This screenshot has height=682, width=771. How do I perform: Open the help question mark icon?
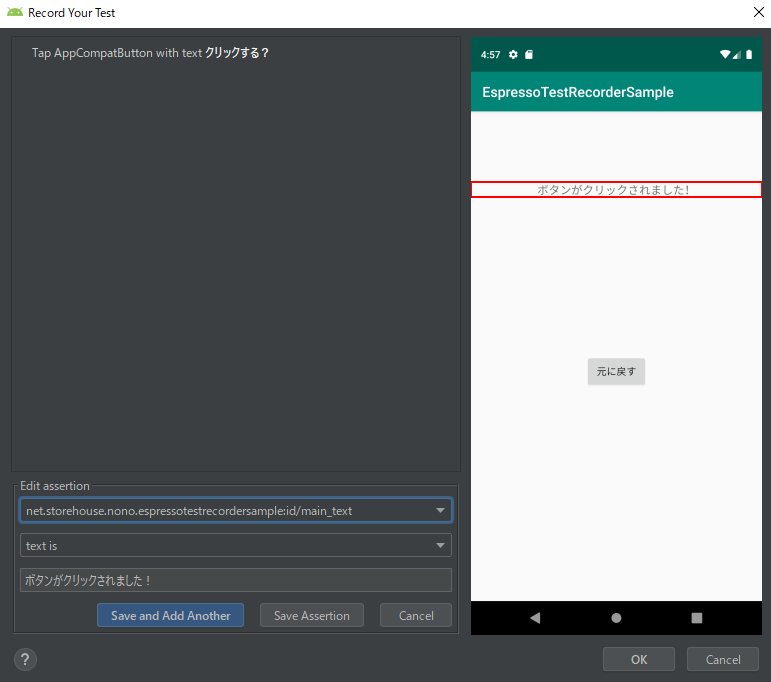coord(25,659)
